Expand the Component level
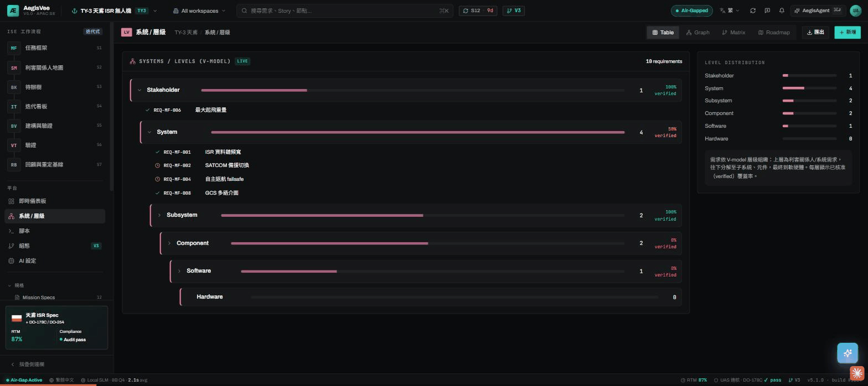 pyautogui.click(x=169, y=243)
